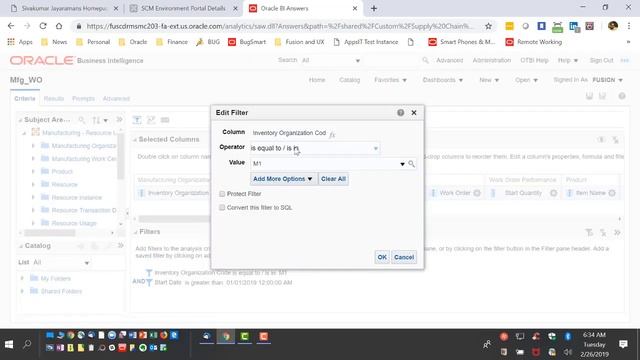Open the Prompts tab
Screen dimensions: 640x360
click(x=83, y=98)
